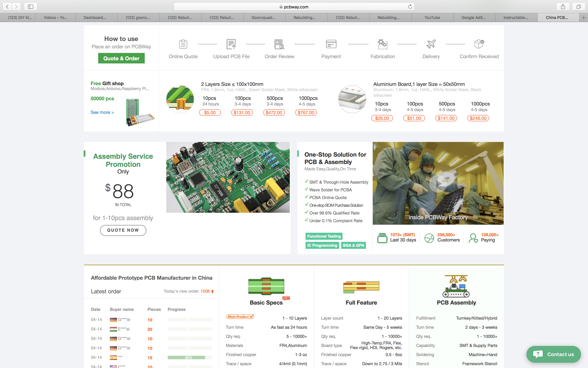
Task: Go forward with Safari's forward arrow
Action: pos(16,7)
